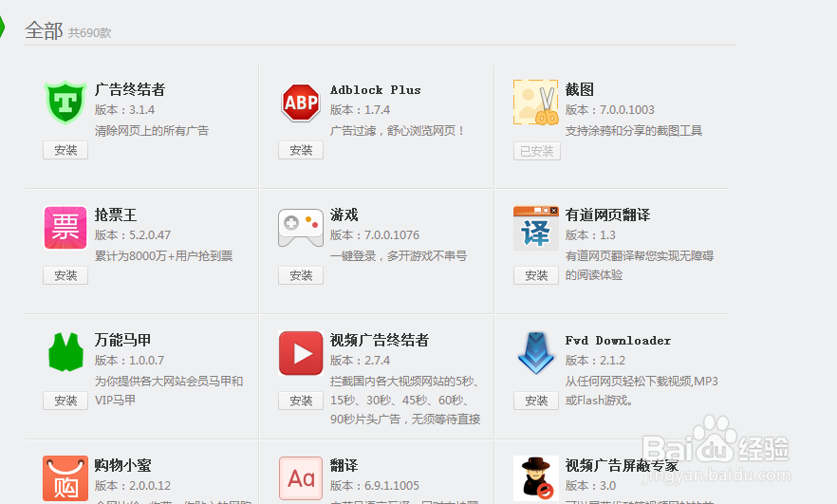The image size is (837, 504).
Task: Click 版本：7.0.0.1076 under 游戏
Action: pos(375,235)
